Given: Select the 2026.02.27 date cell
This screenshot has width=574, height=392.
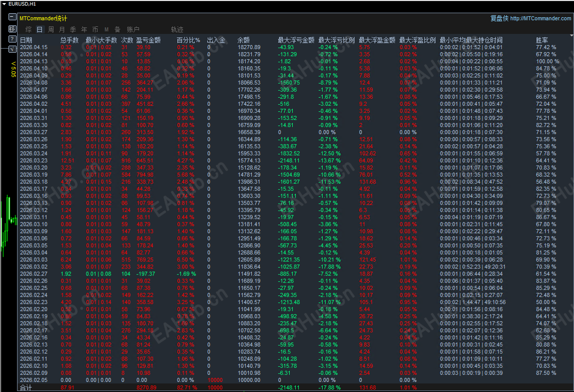Looking at the screenshot, I should tap(33, 274).
